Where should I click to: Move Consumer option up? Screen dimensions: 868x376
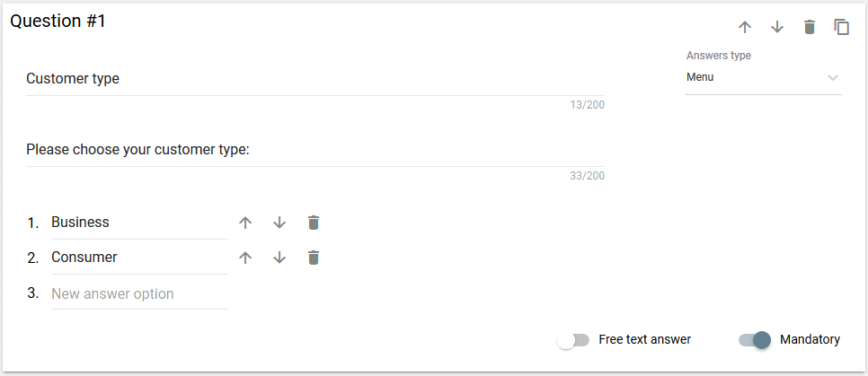(245, 258)
